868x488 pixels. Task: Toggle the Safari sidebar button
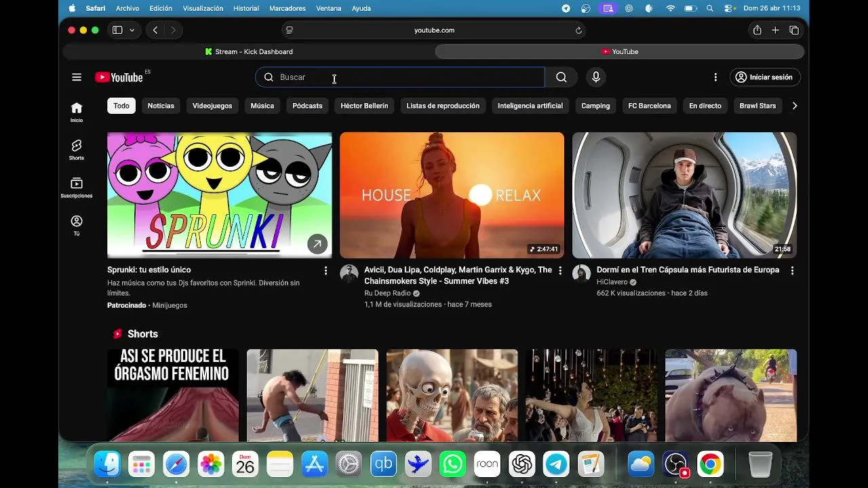point(117,30)
